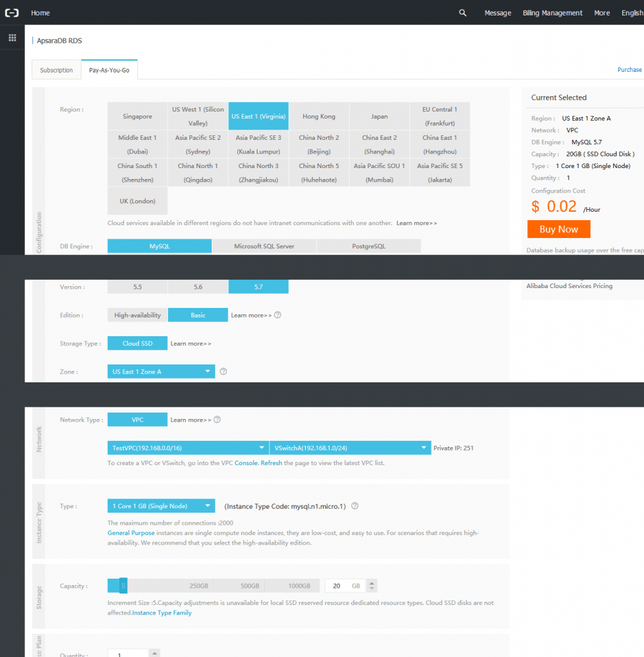Click the help icon next to Zone selector

(x=223, y=371)
